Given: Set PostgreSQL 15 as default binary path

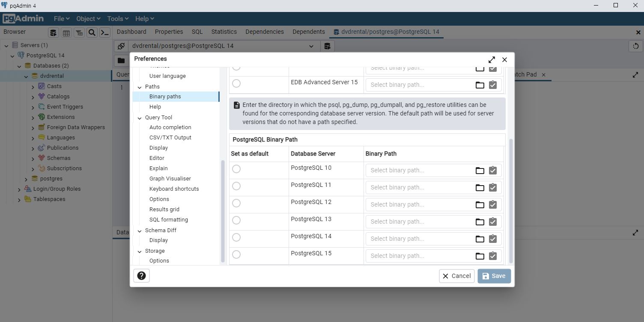Looking at the screenshot, I should tap(236, 254).
